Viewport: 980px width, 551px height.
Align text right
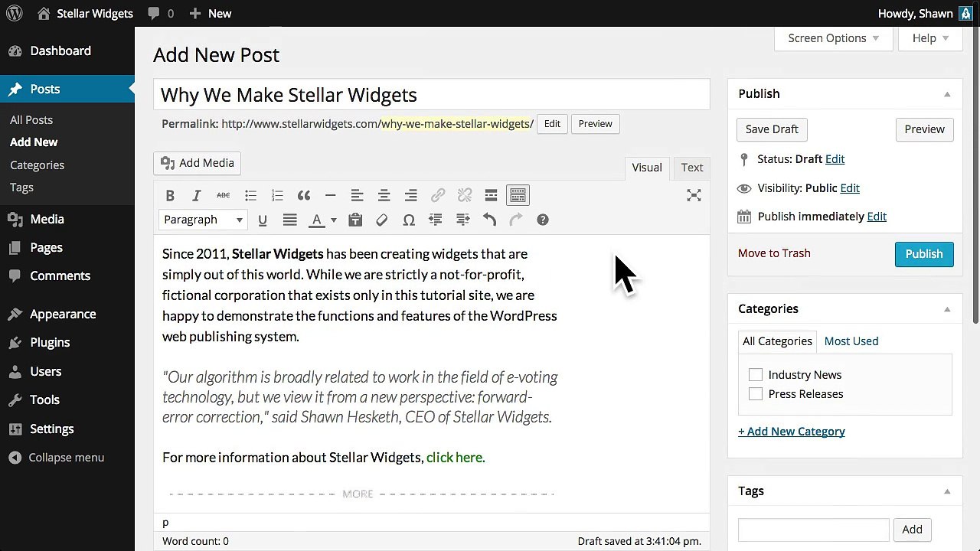click(x=411, y=196)
